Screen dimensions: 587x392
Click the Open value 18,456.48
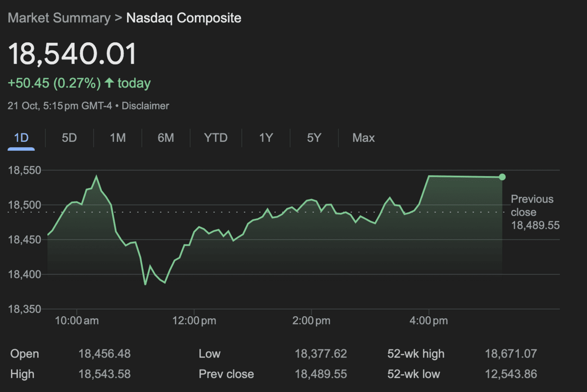coord(104,354)
